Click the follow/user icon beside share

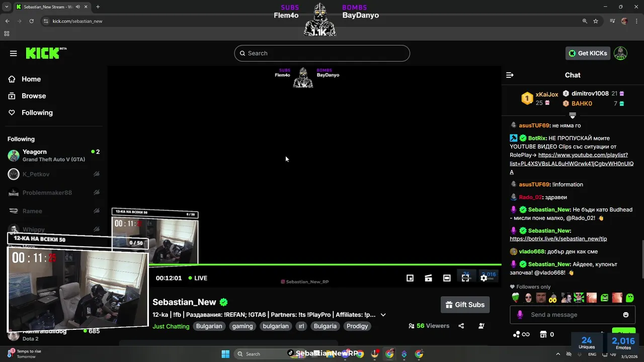tap(481, 326)
